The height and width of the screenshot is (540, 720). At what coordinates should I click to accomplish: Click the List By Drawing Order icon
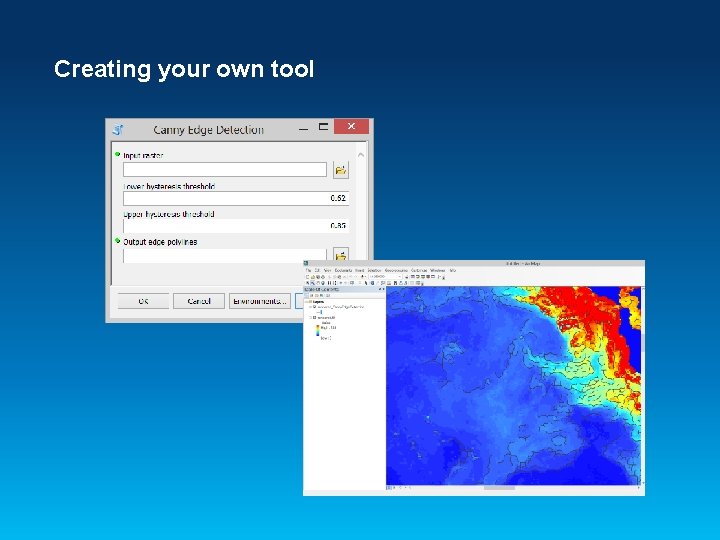click(306, 295)
